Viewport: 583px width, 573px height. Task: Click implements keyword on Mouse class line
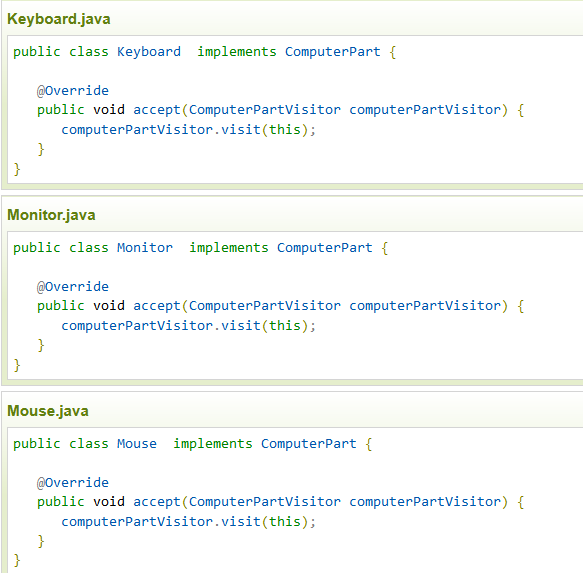pyautogui.click(x=213, y=444)
